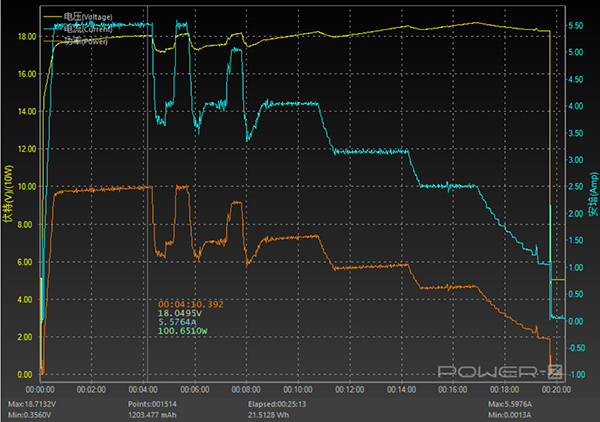Select the 18.00 left axis tick label
Viewport: 600px width, 422px height.
tap(26, 36)
